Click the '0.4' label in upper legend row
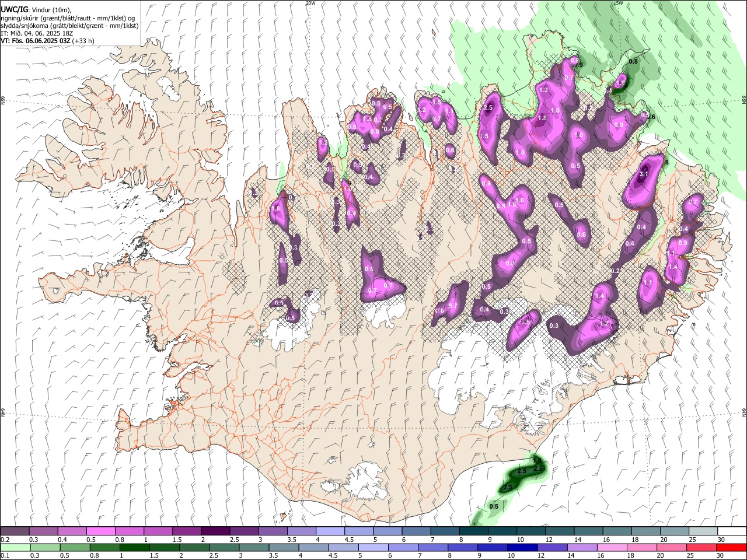 tap(61, 540)
